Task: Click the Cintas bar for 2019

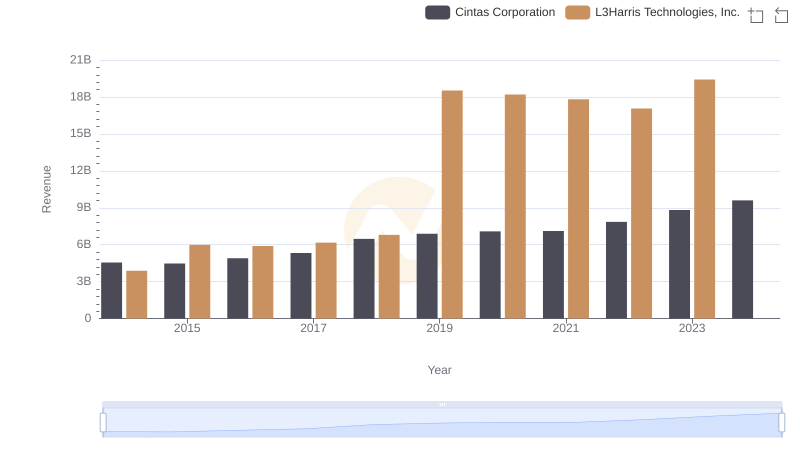Action: 427,276
